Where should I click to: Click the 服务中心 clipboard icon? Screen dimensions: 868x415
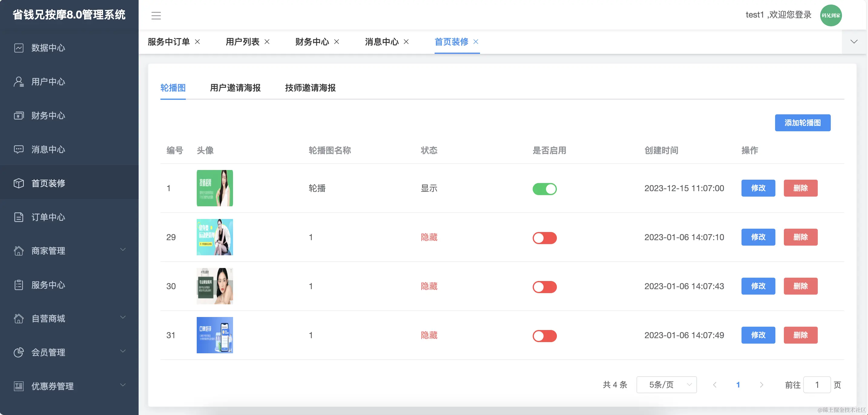tap(18, 285)
